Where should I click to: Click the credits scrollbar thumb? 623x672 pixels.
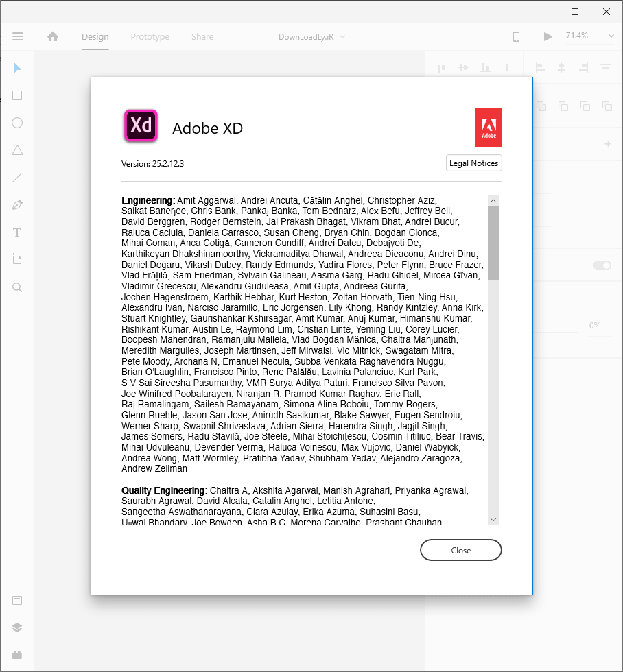(x=493, y=243)
